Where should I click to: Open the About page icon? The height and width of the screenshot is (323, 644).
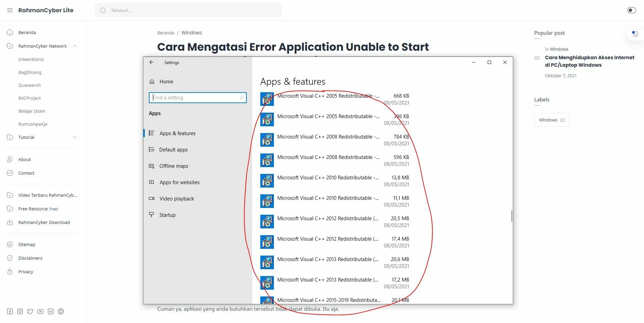tap(10, 159)
